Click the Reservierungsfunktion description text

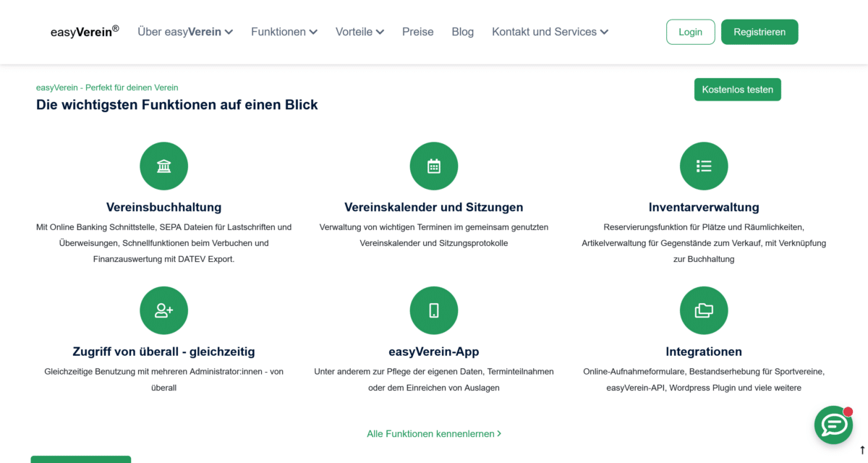coord(704,243)
